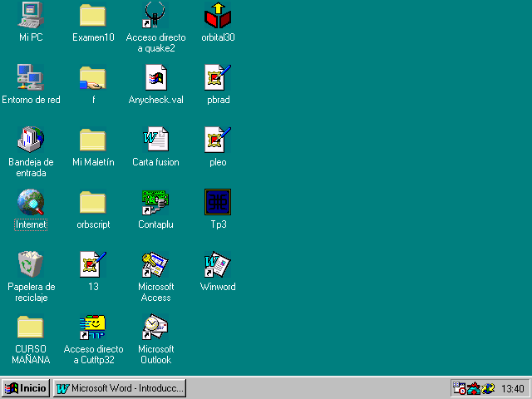
Task: Select the Examen10 folder
Action: click(x=93, y=15)
